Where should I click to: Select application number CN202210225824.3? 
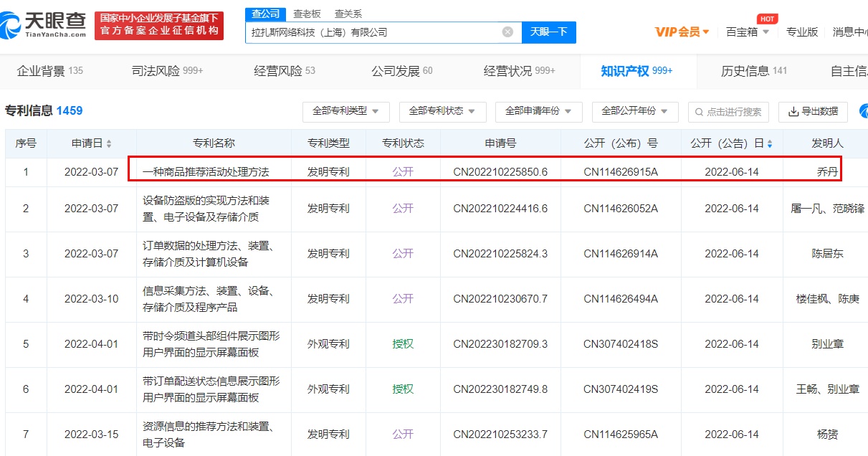(500, 254)
